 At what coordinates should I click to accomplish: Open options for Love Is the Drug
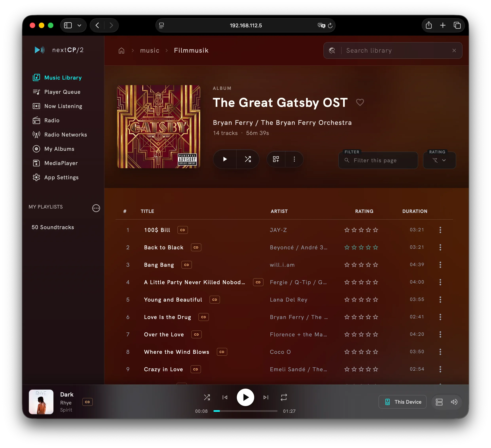point(440,317)
